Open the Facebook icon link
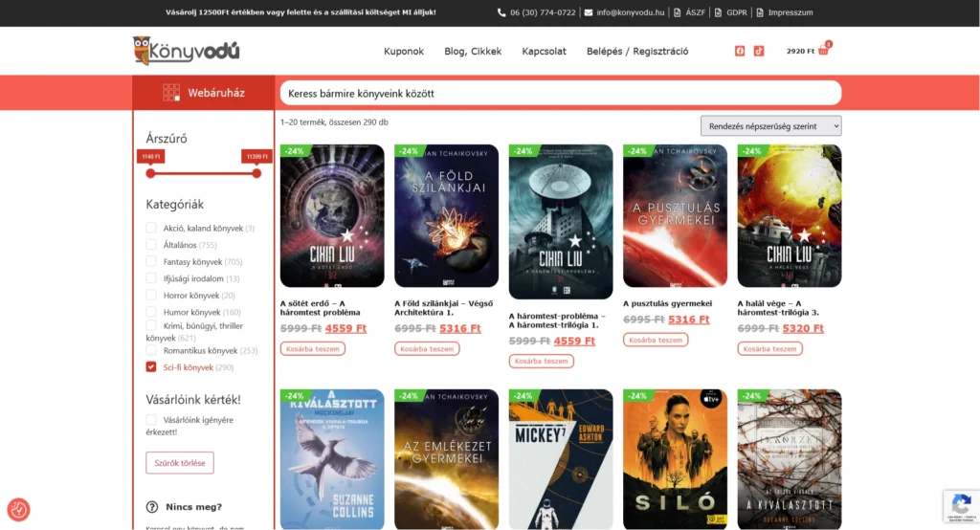980x530 pixels. [x=740, y=52]
